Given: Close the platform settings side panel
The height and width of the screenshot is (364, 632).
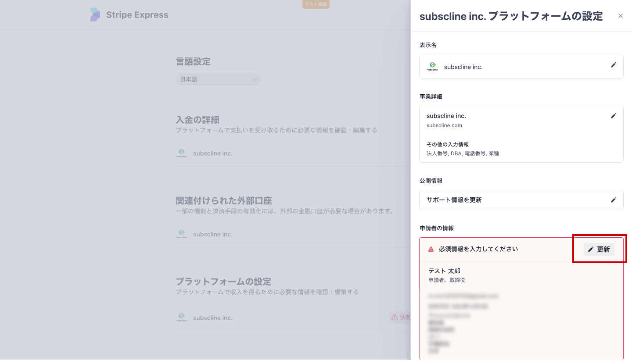Looking at the screenshot, I should (620, 16).
